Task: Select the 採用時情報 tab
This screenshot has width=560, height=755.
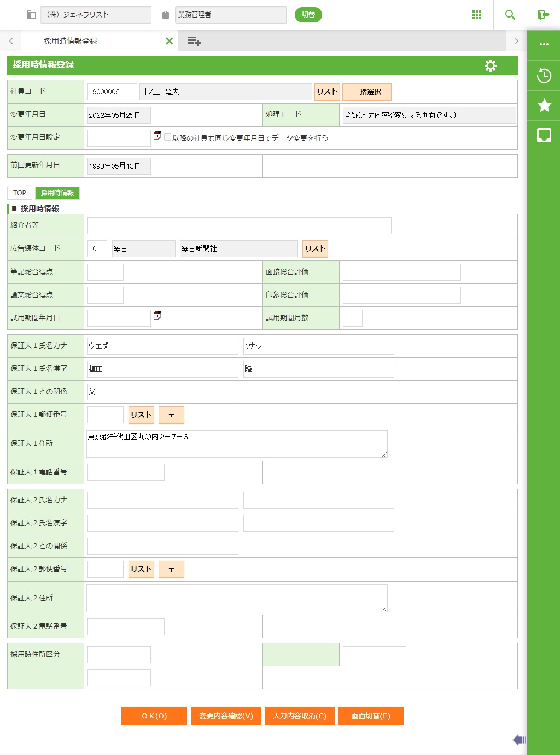Action: (57, 193)
